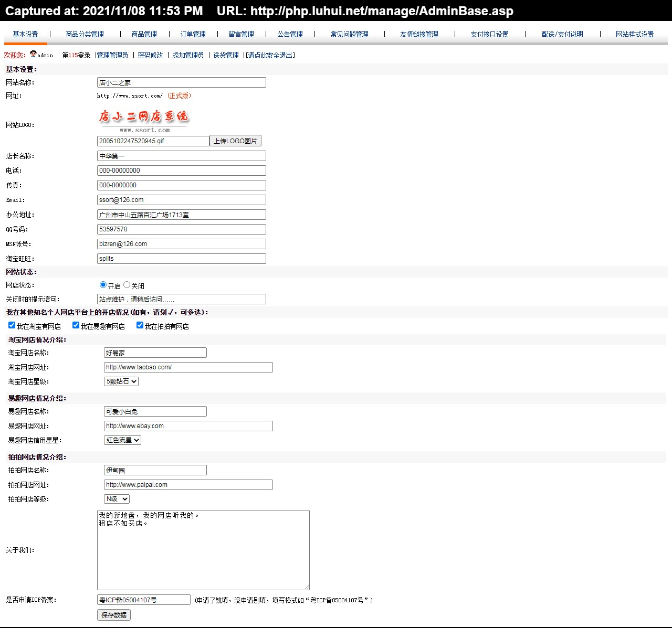Image resolution: width=672 pixels, height=628 pixels.
Task: Click the 关闭时的提示语句 input field
Action: coord(182,299)
